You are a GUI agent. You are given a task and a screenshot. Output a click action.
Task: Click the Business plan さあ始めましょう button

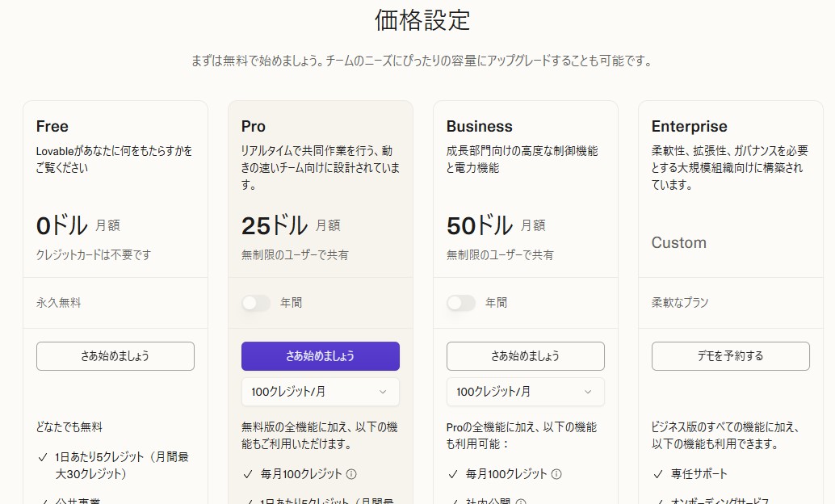[525, 356]
